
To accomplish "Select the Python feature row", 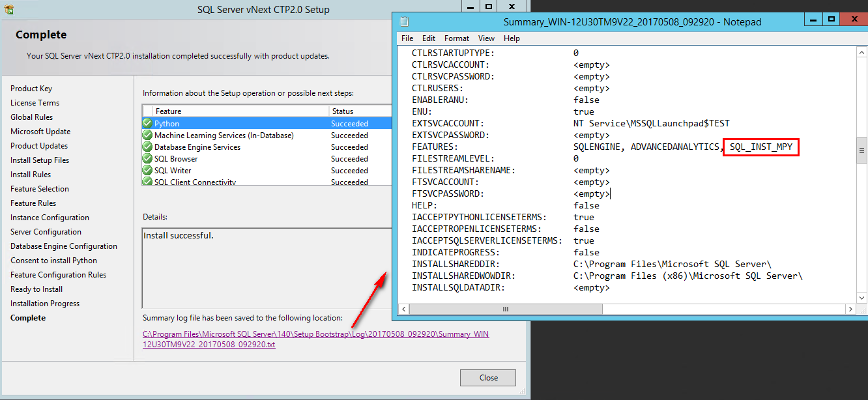I will [267, 124].
